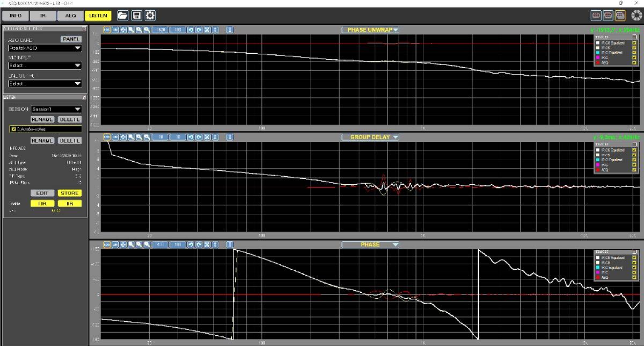This screenshot has width=644, height=346.
Task: Toggle IR-CS Equalized checkbox in Group Delay legend
Action: click(634, 149)
